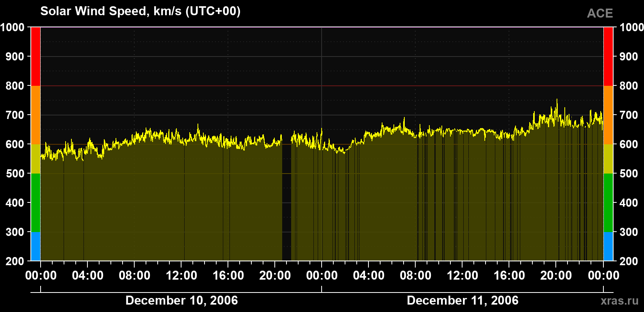Click the orange band on right speed scale
The image size is (644, 312).
[608, 115]
